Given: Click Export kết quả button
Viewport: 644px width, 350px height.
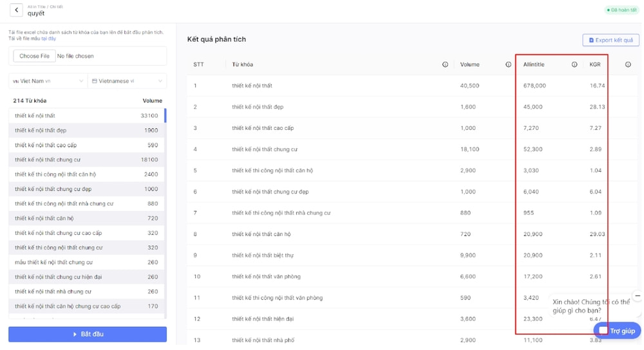Looking at the screenshot, I should click(611, 40).
